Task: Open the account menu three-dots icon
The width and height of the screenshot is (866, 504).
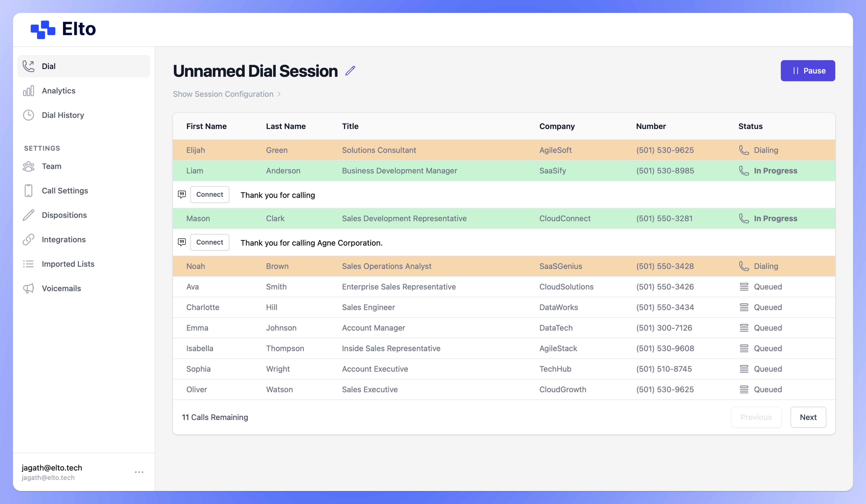Action: click(x=139, y=472)
